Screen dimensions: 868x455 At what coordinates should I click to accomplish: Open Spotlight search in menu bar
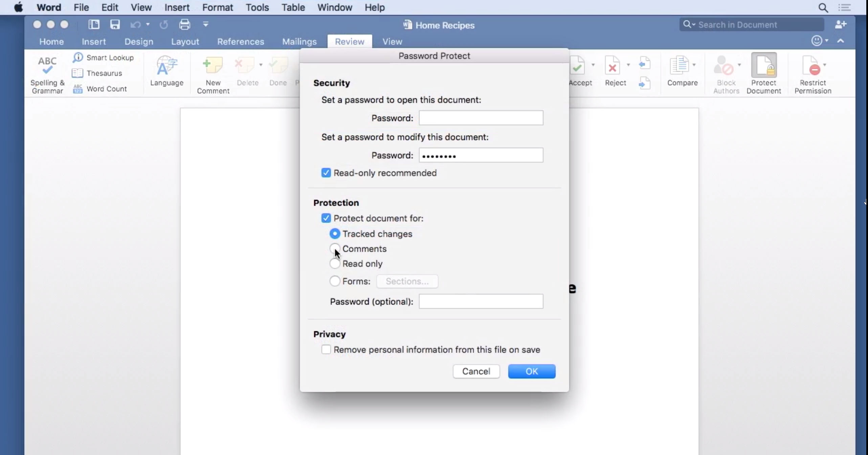tap(823, 7)
